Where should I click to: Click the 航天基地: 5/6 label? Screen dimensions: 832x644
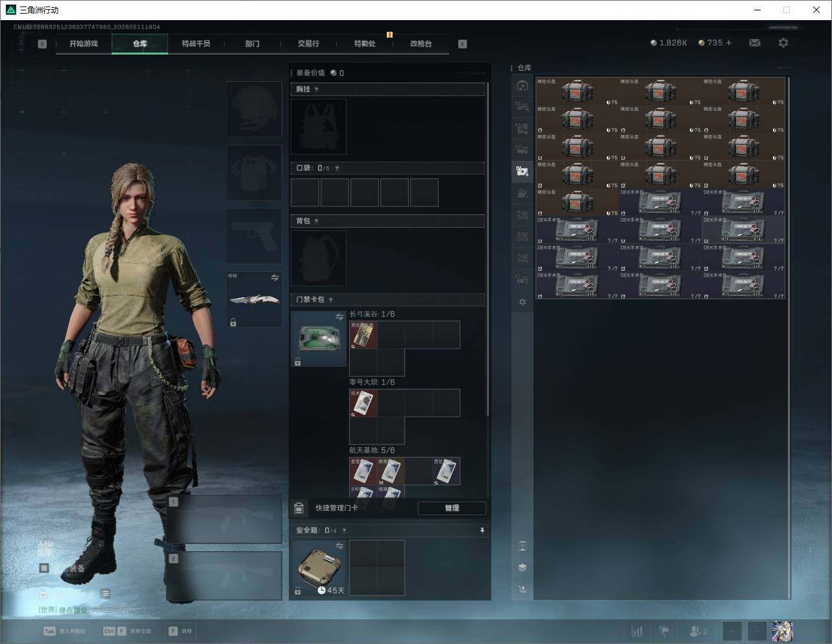coord(372,450)
